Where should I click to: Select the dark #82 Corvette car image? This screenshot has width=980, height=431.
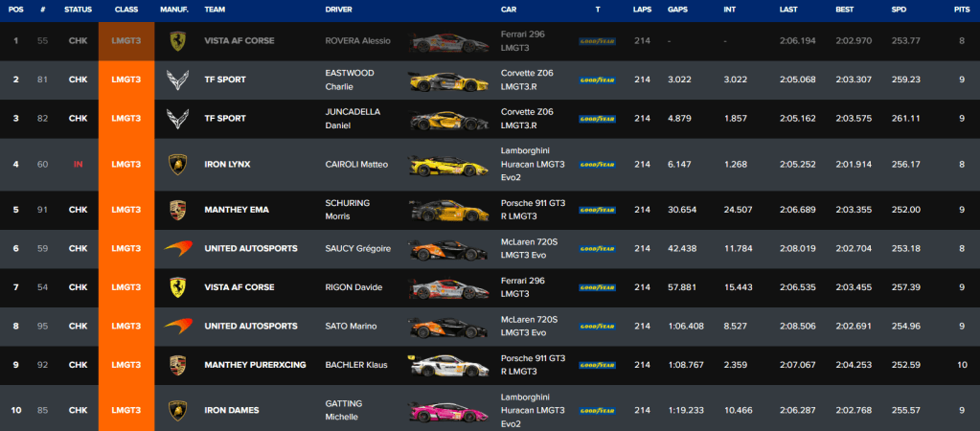point(448,120)
